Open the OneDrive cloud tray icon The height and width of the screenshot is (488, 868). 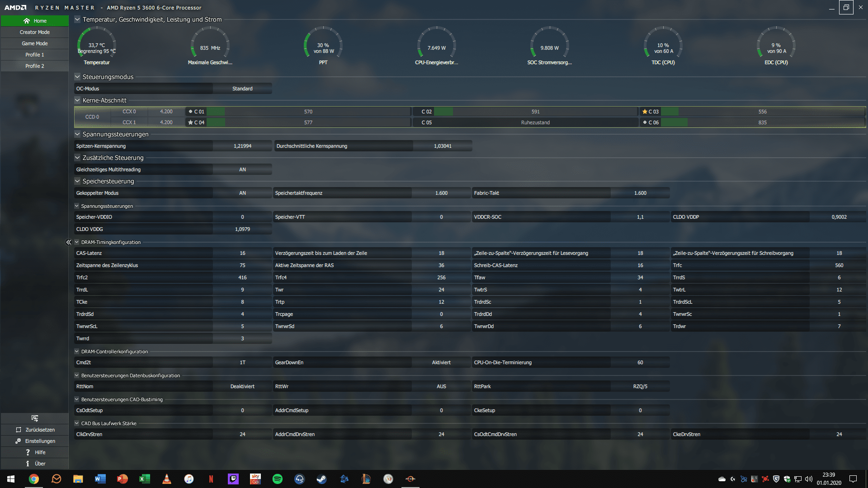tap(722, 479)
